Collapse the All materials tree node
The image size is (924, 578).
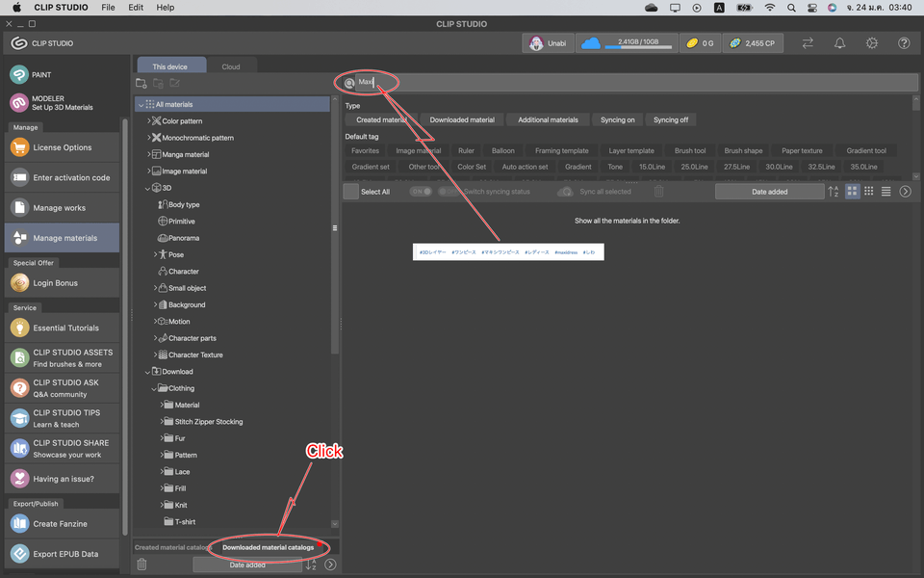[141, 104]
